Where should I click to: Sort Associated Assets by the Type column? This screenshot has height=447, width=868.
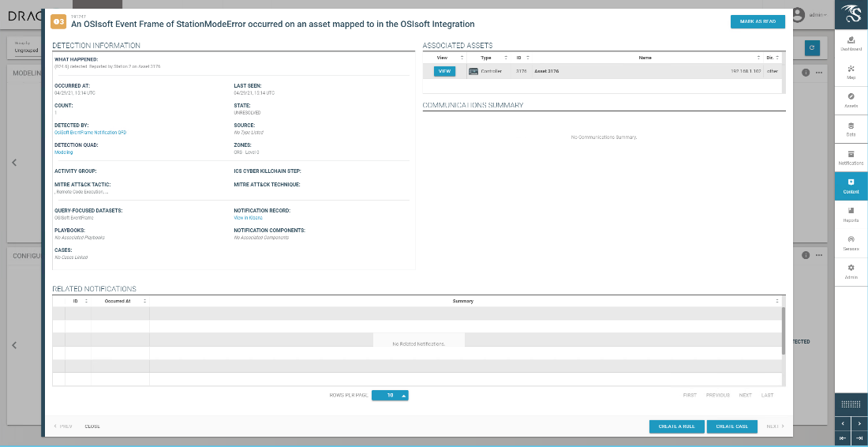click(x=505, y=58)
